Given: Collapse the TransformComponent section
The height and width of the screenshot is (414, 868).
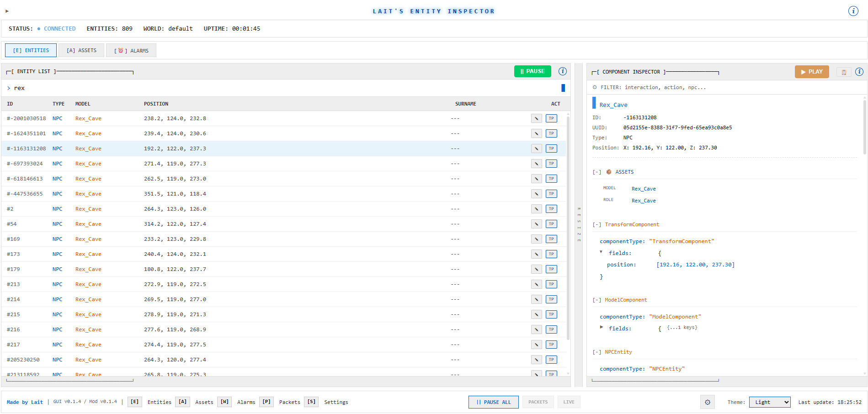Looking at the screenshot, I should click(597, 225).
